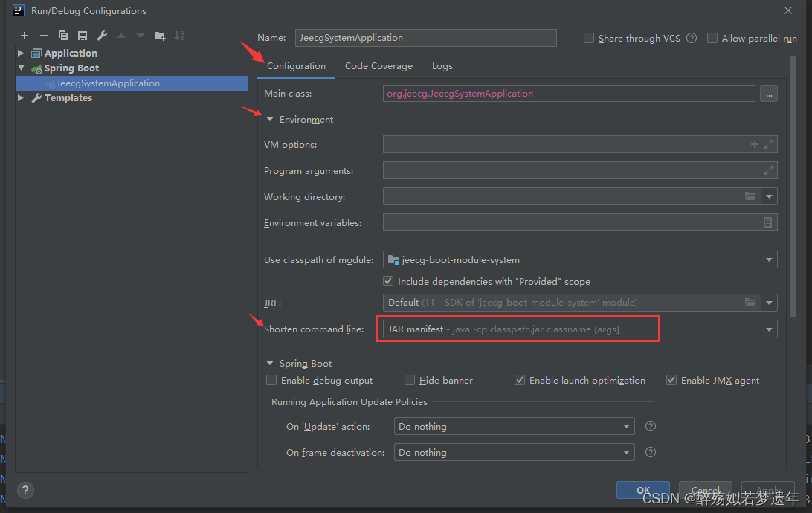Add a new run configuration
Viewport: 812px width, 513px height.
(25, 35)
